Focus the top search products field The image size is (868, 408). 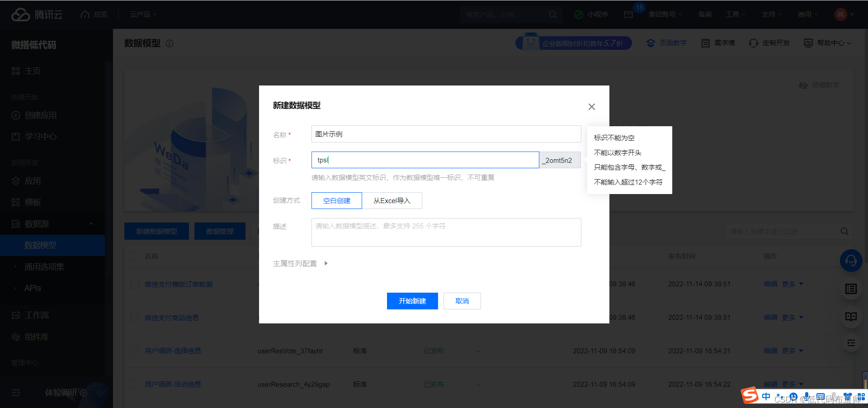(x=504, y=14)
